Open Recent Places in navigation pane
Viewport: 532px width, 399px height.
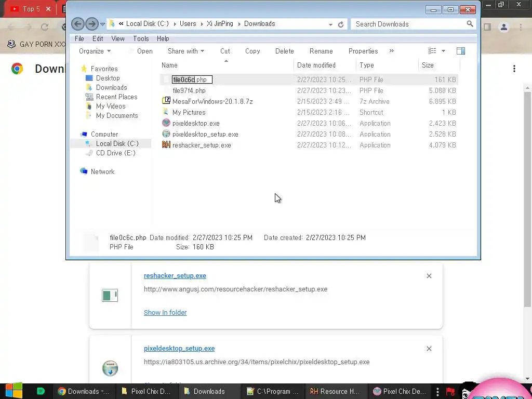(116, 97)
